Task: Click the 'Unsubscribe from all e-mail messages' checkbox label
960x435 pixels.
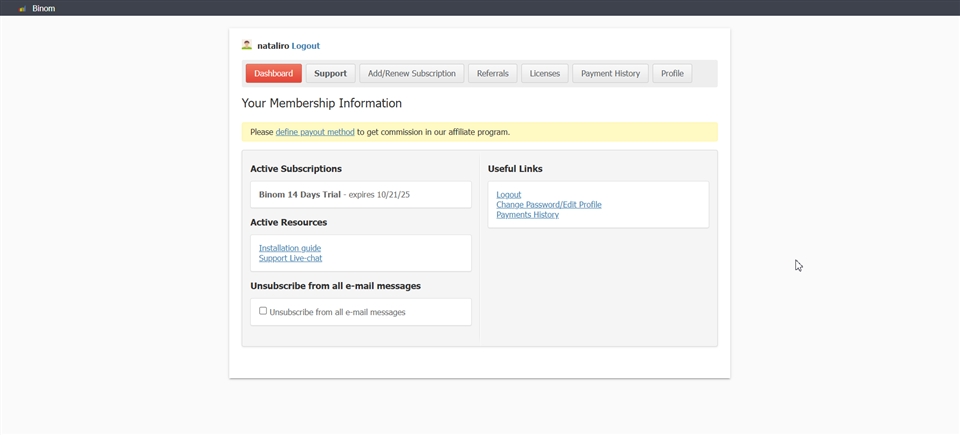Action: 337,312
